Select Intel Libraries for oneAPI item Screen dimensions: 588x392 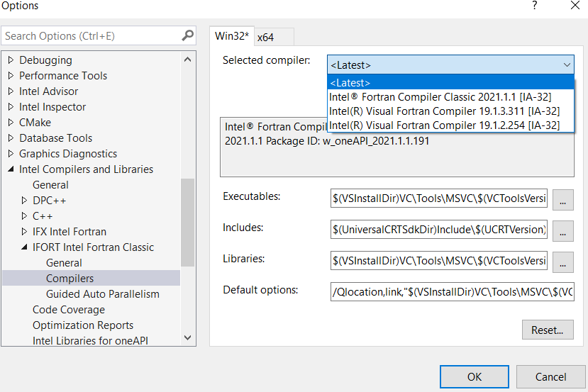90,340
